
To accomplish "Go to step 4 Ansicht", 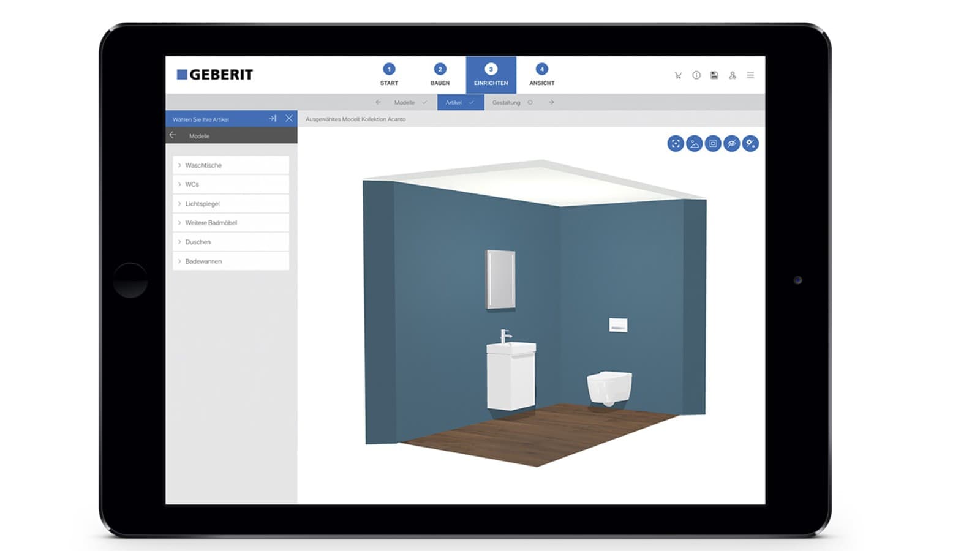I will point(541,75).
